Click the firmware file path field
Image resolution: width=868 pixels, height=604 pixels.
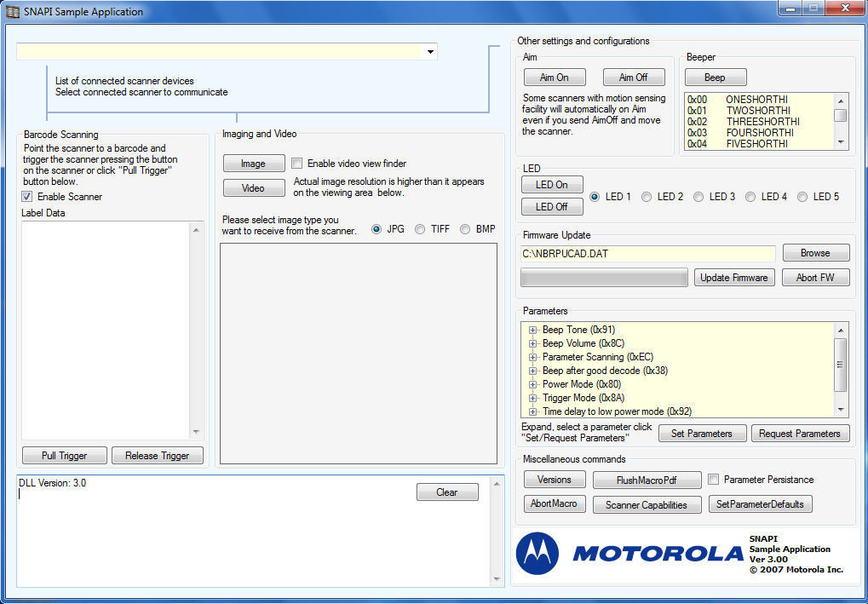pyautogui.click(x=647, y=253)
